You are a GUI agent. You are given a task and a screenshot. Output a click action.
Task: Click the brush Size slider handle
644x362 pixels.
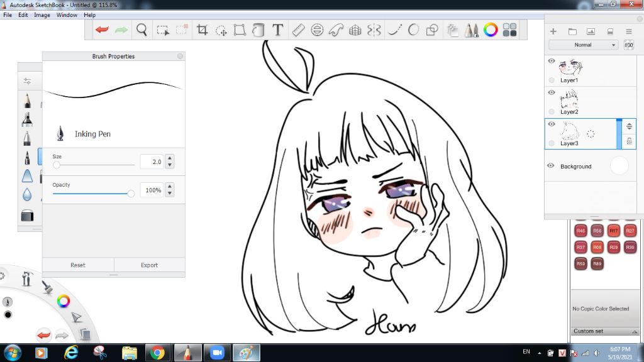click(x=57, y=165)
